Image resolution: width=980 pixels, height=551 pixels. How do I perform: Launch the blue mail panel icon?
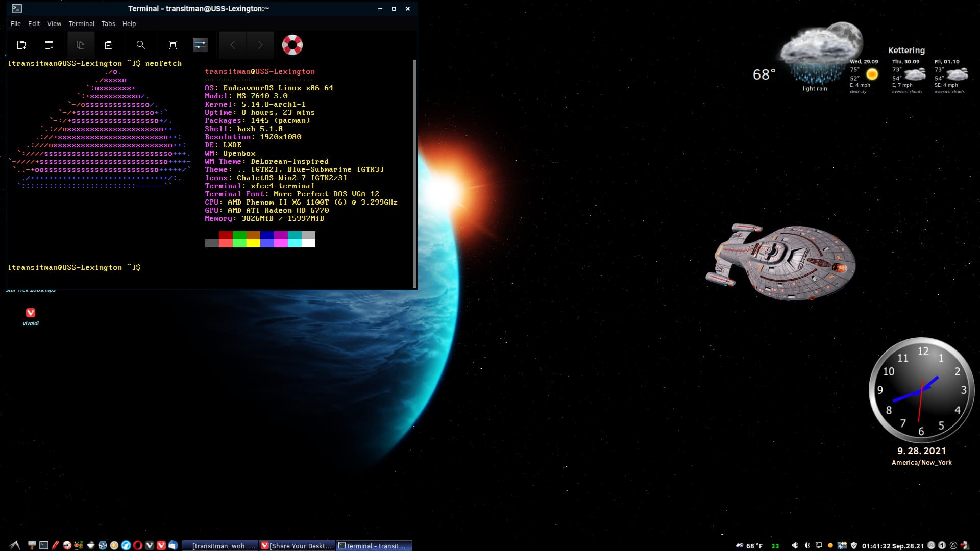point(173,545)
